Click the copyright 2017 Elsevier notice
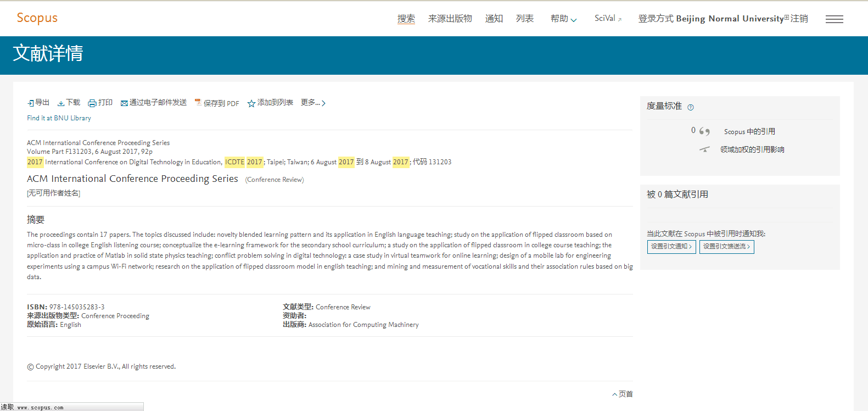 (102, 366)
